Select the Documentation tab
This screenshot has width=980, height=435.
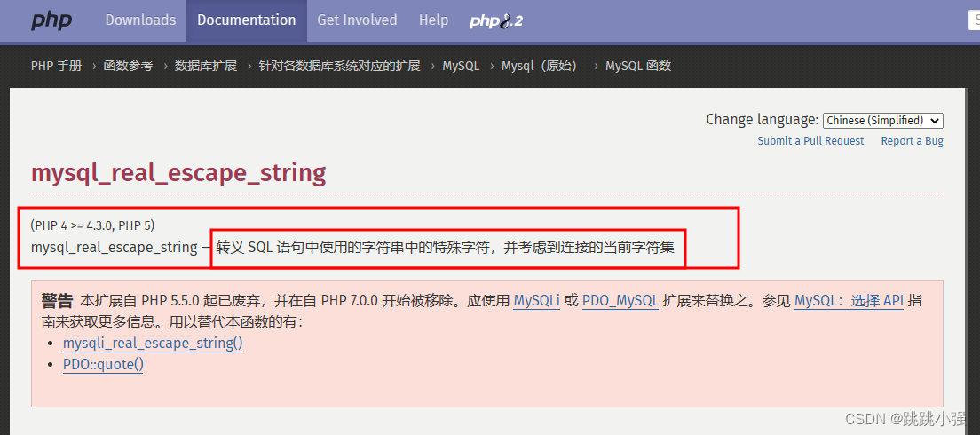pos(246,20)
